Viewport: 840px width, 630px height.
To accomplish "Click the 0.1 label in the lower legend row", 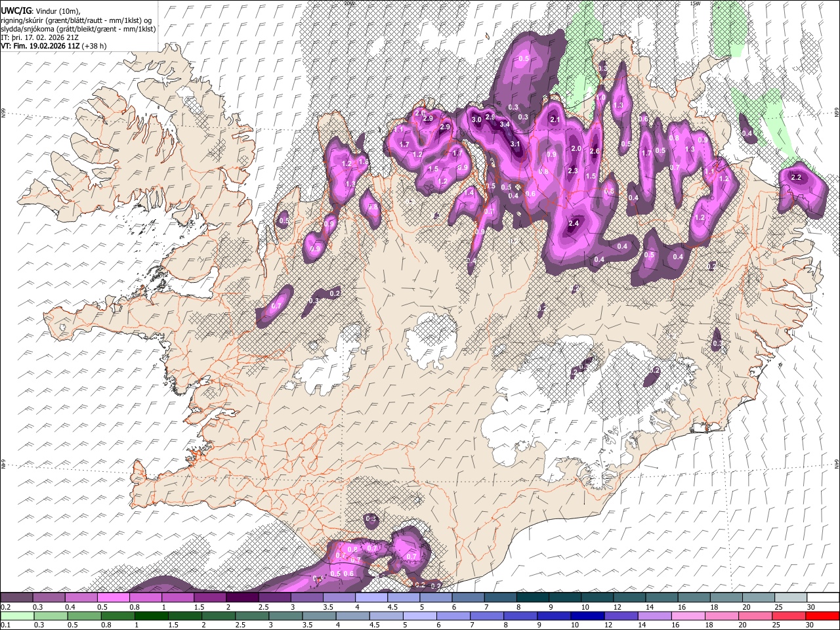I will point(5,625).
